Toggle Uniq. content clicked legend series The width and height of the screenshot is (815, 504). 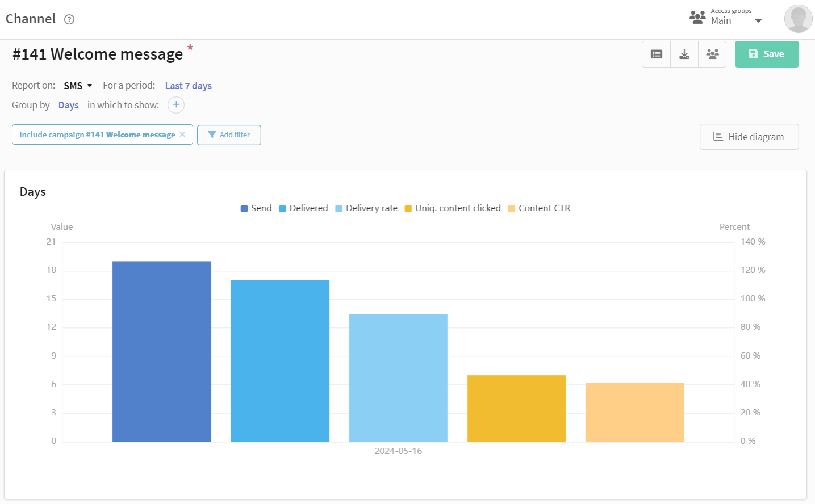click(453, 208)
